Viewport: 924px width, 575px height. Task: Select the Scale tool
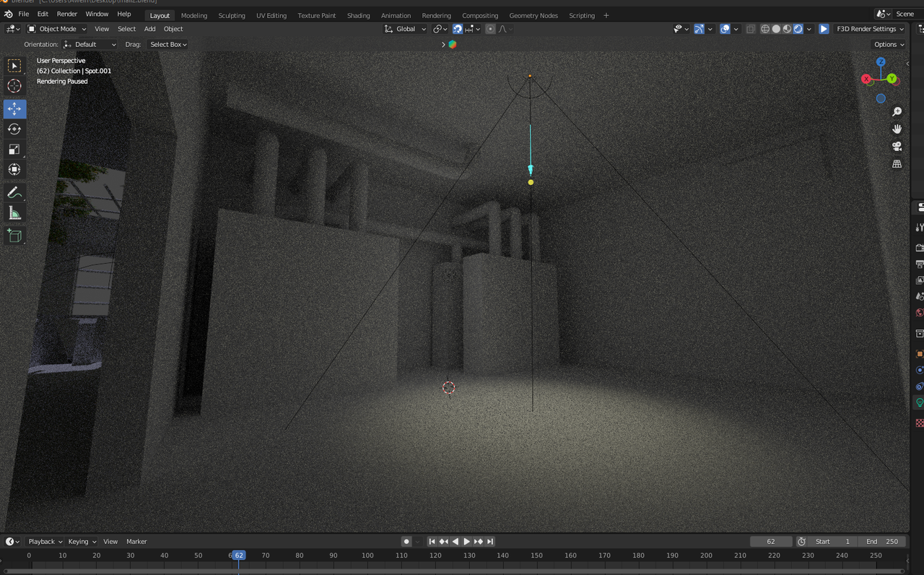pyautogui.click(x=14, y=150)
